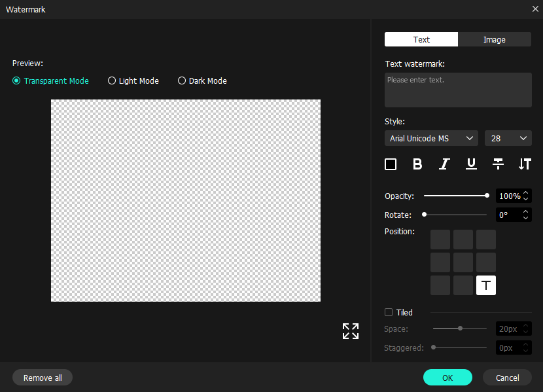Open the text color swatch
Screen dimensions: 543x392
coord(391,164)
